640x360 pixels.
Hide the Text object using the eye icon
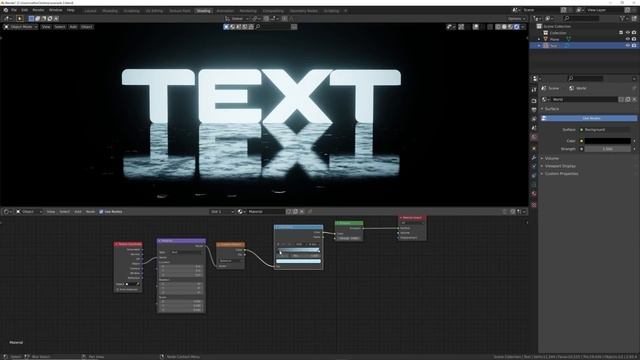(628, 46)
